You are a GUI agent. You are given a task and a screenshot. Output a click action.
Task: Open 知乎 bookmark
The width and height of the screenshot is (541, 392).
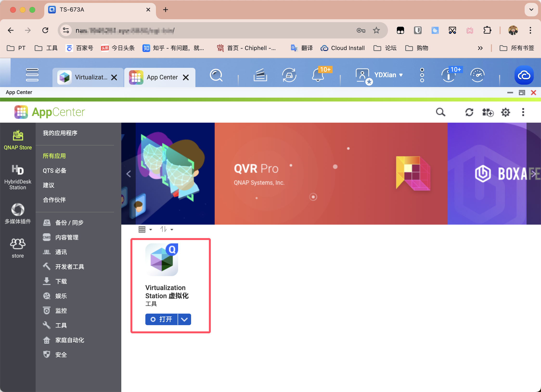173,48
